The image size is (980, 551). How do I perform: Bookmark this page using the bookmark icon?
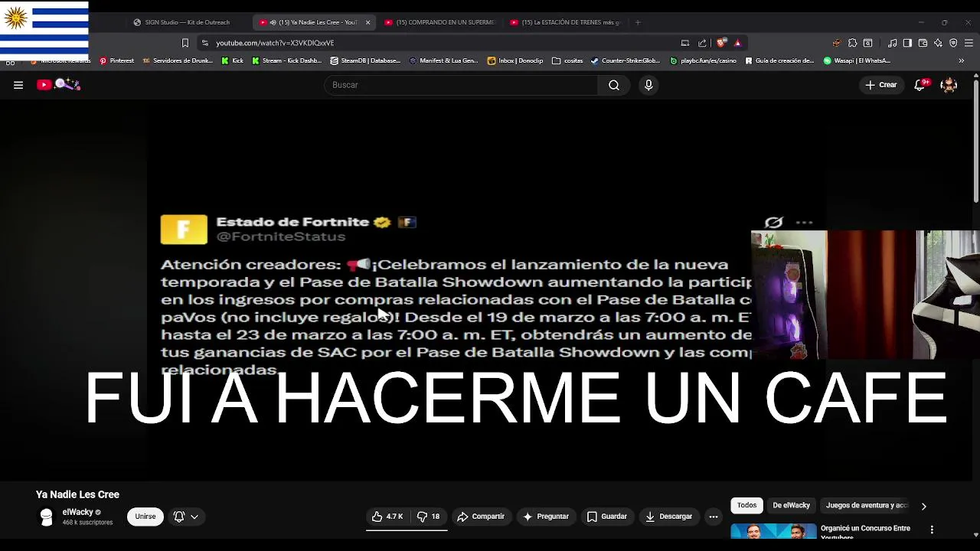point(185,43)
